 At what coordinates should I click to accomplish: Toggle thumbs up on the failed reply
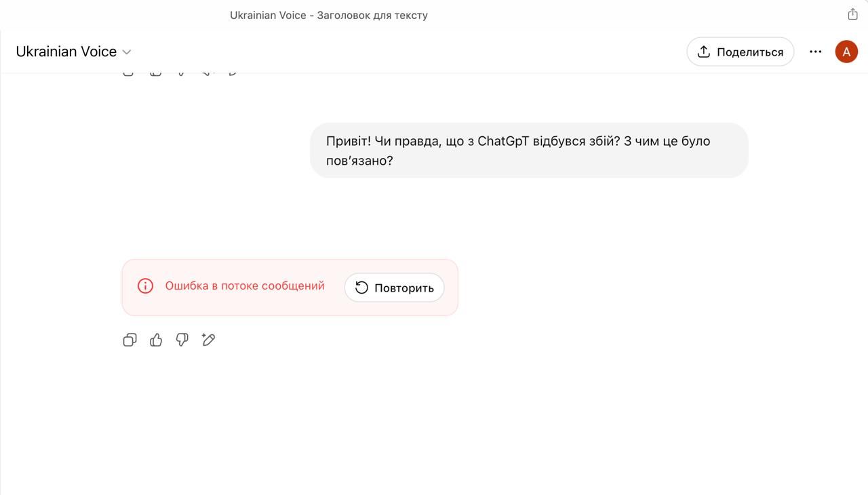tap(155, 340)
